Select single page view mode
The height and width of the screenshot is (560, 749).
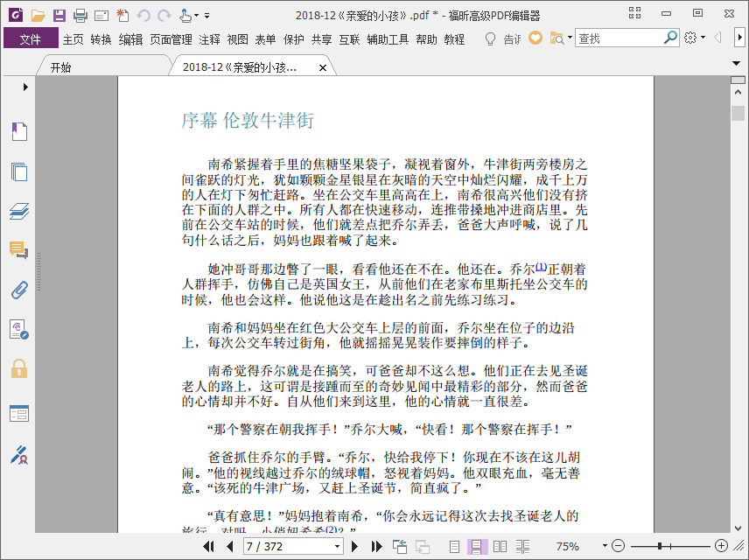[x=454, y=546]
